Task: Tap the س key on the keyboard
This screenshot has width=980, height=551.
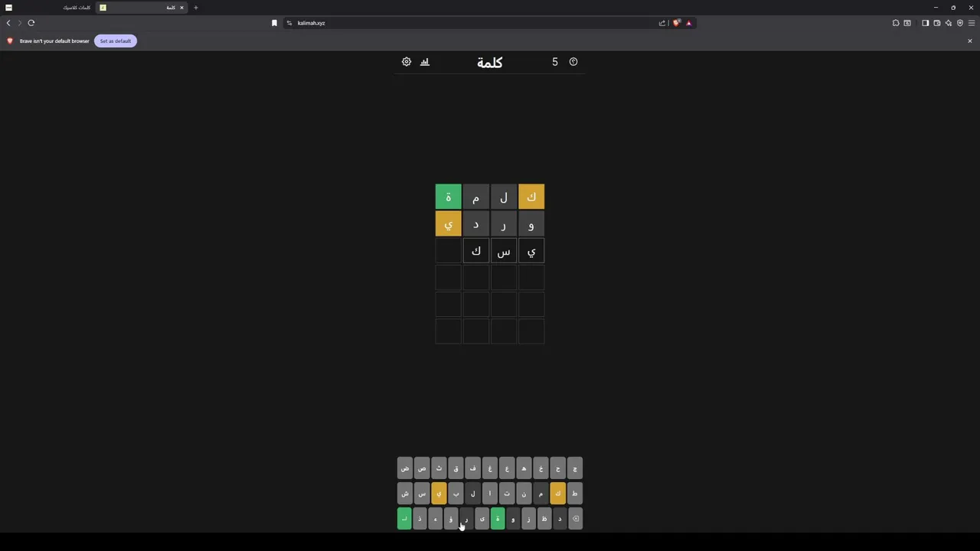Action: tap(422, 494)
